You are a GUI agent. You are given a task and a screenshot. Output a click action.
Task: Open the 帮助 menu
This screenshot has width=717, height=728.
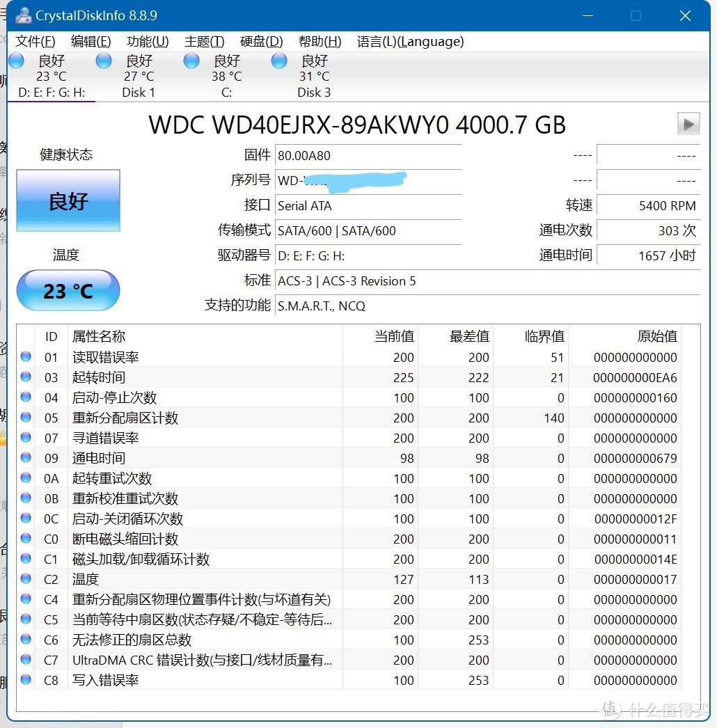[x=319, y=42]
